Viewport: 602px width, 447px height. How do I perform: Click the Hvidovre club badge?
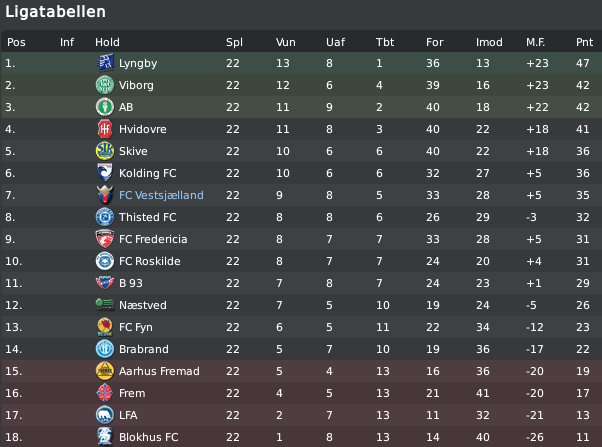point(105,129)
